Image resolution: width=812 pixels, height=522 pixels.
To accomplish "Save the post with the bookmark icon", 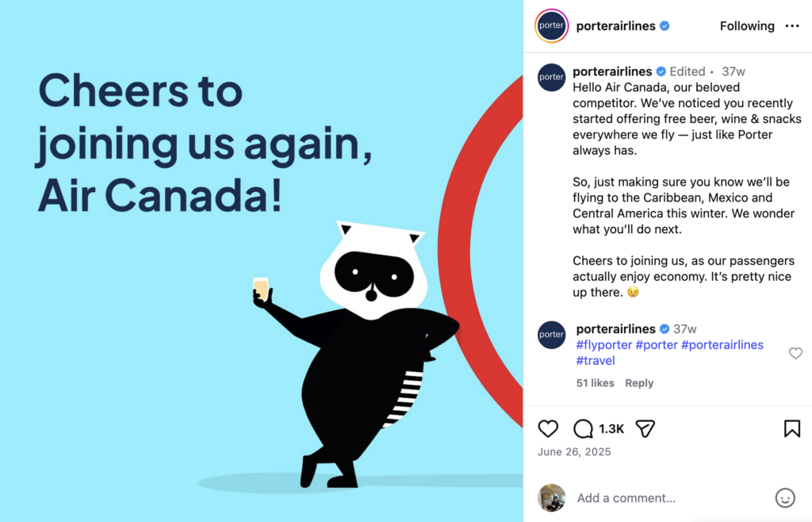I will pos(791,428).
